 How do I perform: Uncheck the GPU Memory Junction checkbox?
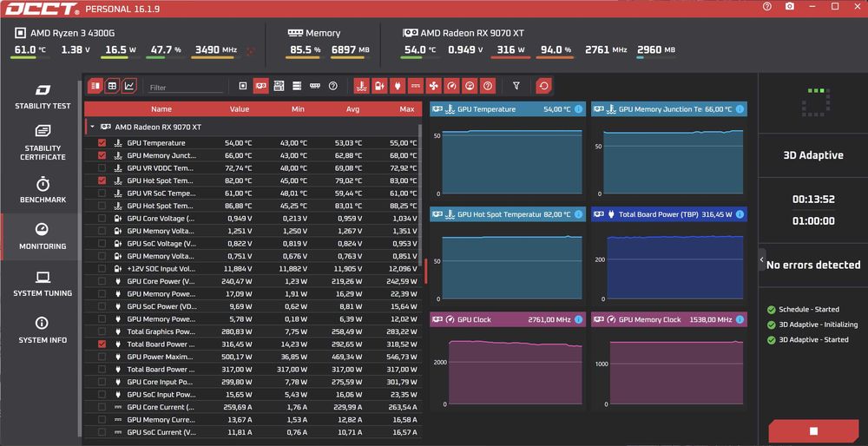click(x=102, y=155)
